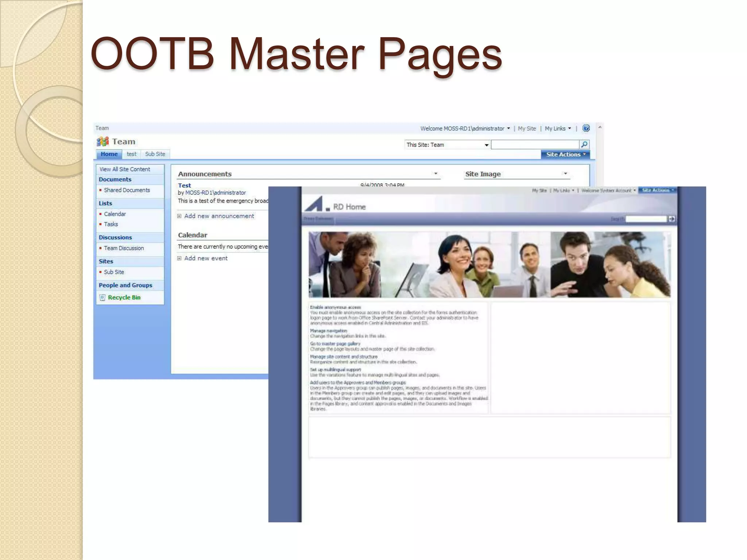
Task: Click the Recycle Bin icon in sidebar
Action: point(102,297)
